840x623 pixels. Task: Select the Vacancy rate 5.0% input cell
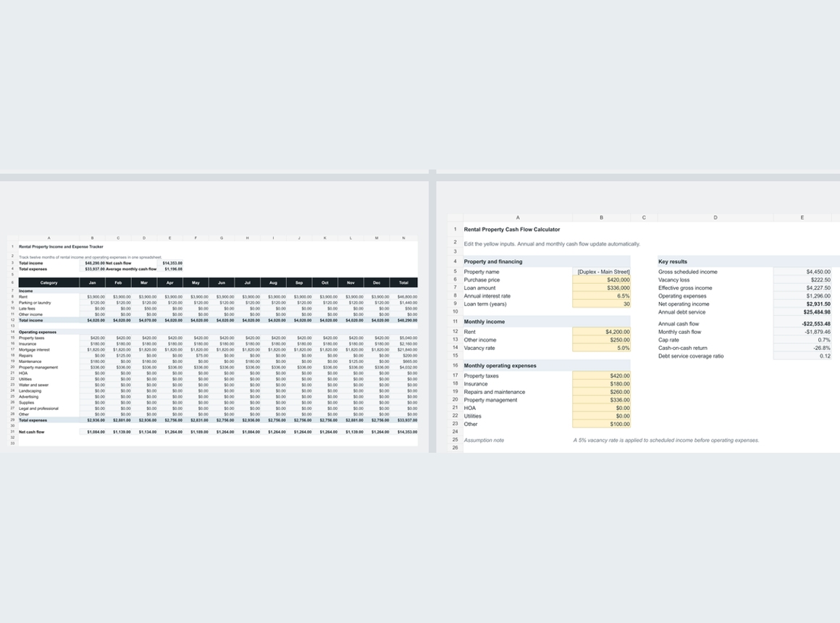pyautogui.click(x=601, y=348)
